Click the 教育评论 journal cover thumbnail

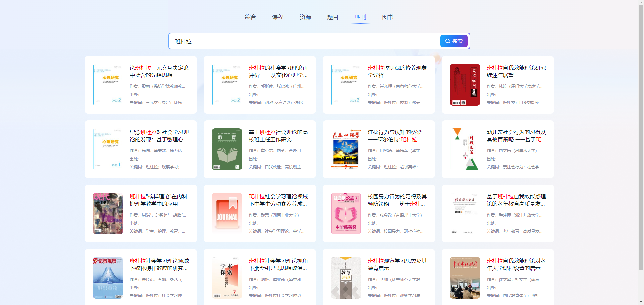pos(346,278)
